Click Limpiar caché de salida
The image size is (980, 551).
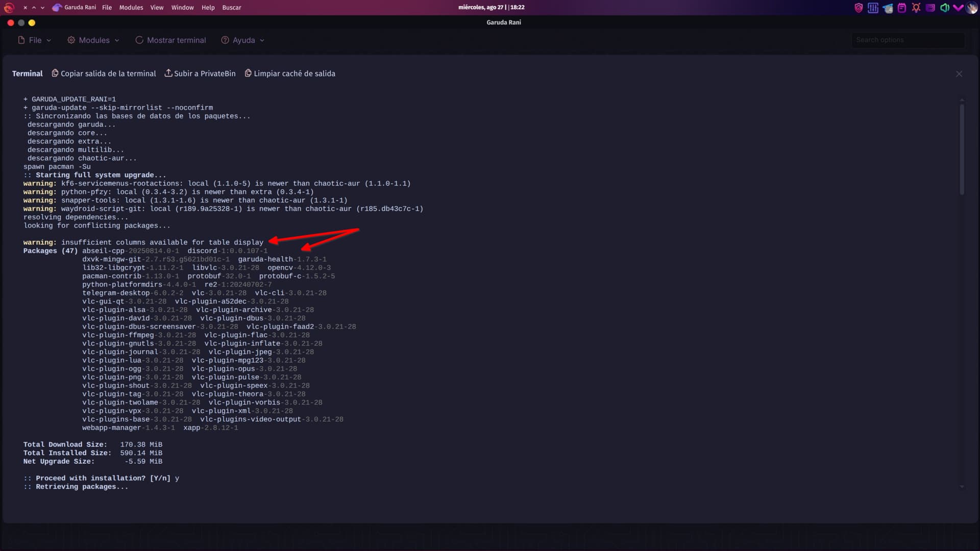tap(290, 73)
